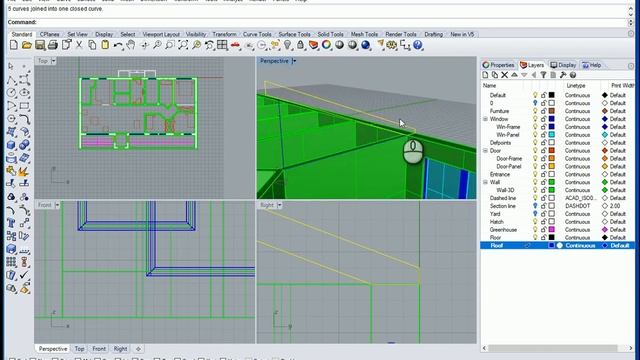Toggle the Yard layer light bulb
The height and width of the screenshot is (360, 640).
coord(535,214)
